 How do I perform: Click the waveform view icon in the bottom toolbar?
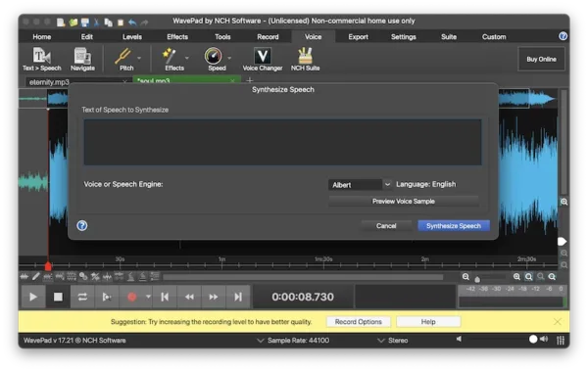tap(24, 277)
